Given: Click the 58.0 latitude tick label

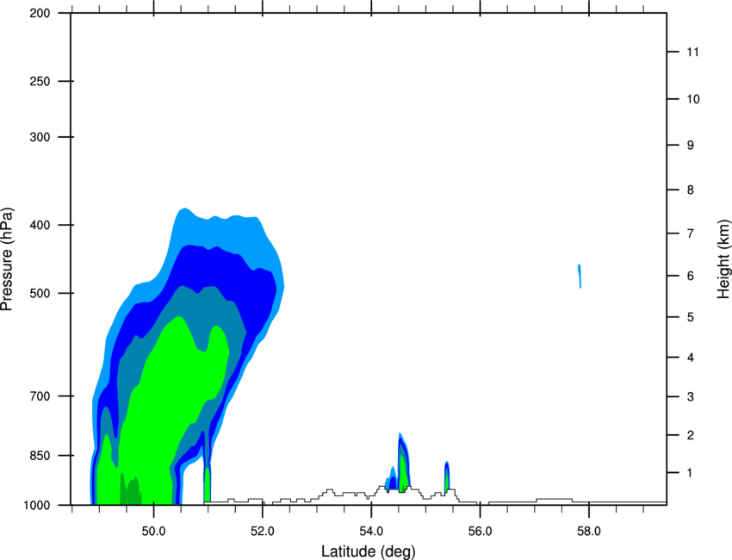Looking at the screenshot, I should pyautogui.click(x=589, y=532).
